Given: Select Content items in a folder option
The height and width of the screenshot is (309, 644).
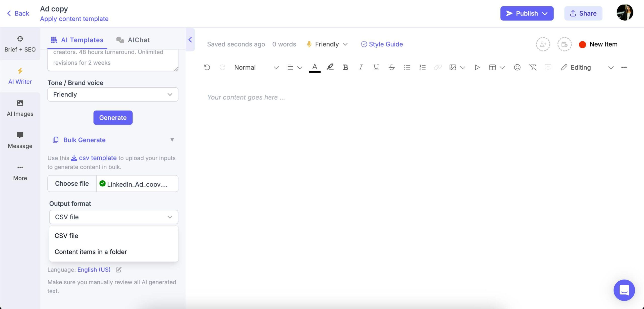Looking at the screenshot, I should (x=90, y=252).
